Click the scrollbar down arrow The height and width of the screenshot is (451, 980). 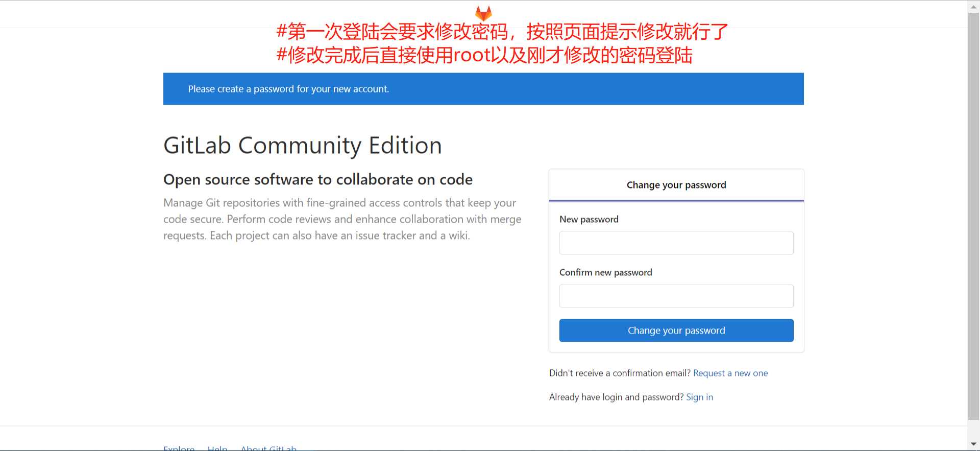pyautogui.click(x=974, y=444)
